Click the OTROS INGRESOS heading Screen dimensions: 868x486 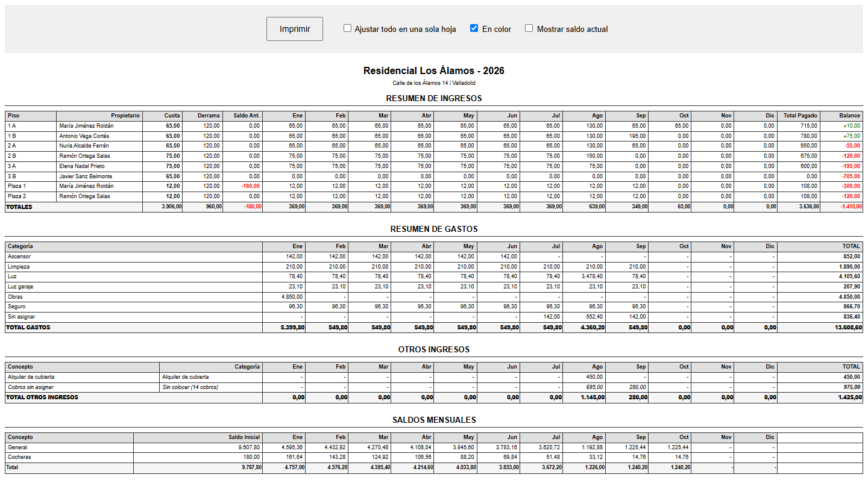434,349
